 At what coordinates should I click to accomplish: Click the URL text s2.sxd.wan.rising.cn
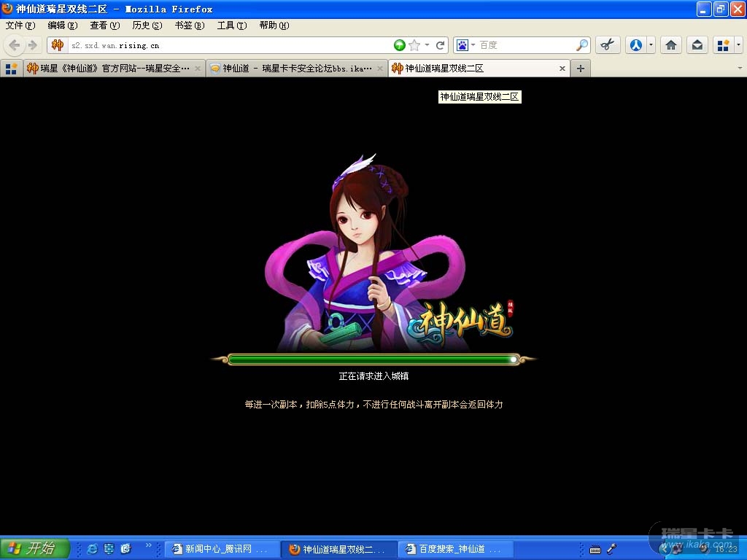pos(115,46)
